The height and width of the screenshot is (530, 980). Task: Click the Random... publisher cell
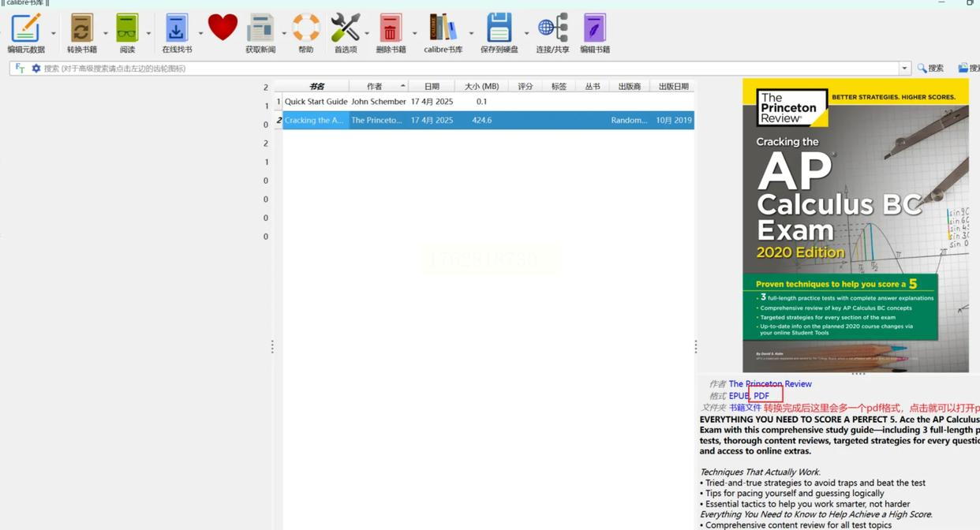click(x=630, y=121)
